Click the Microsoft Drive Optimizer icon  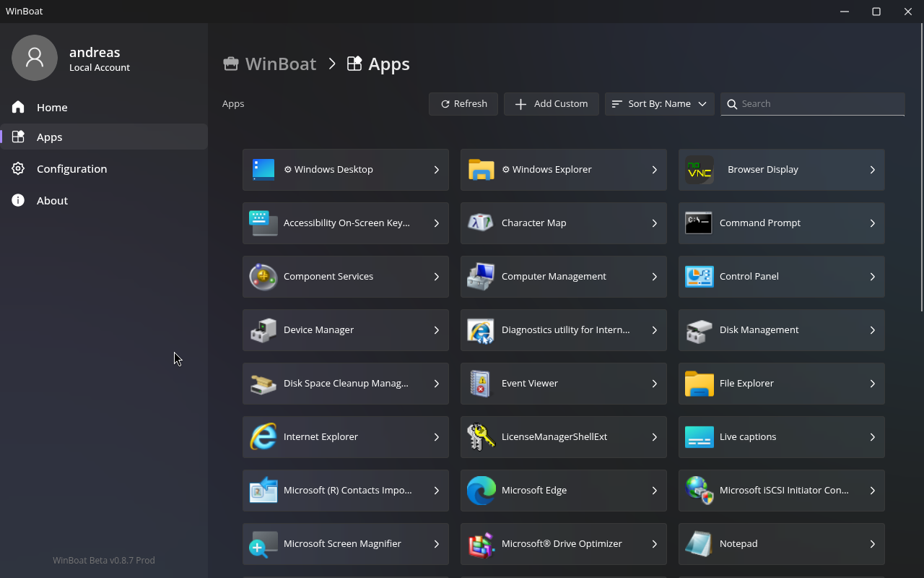tap(481, 544)
